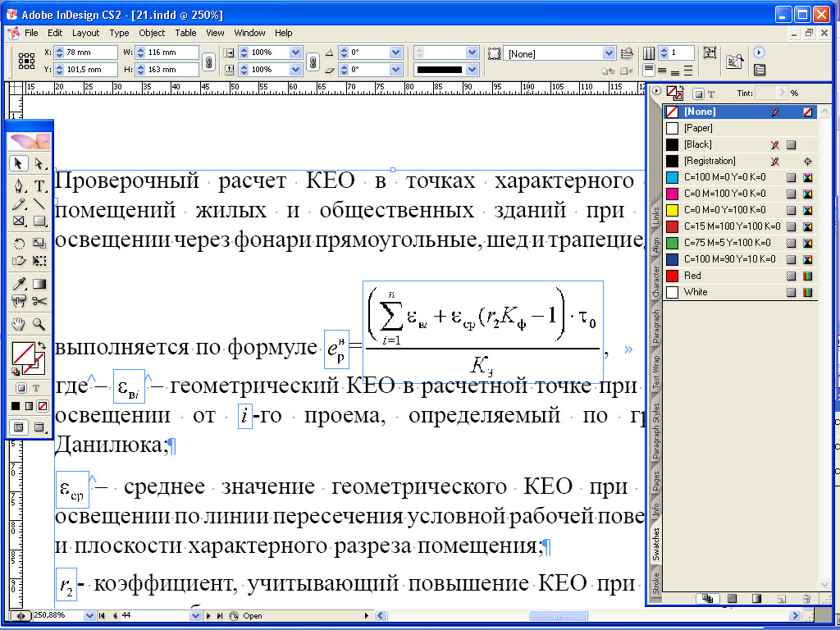The image size is (840, 630).
Task: Select the Type tool
Action: [x=39, y=185]
